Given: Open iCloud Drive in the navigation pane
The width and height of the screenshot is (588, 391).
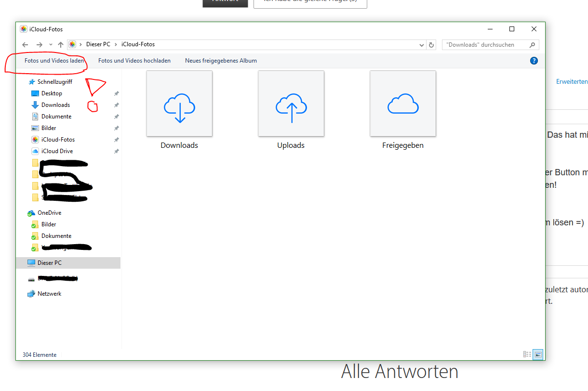Looking at the screenshot, I should pos(57,151).
